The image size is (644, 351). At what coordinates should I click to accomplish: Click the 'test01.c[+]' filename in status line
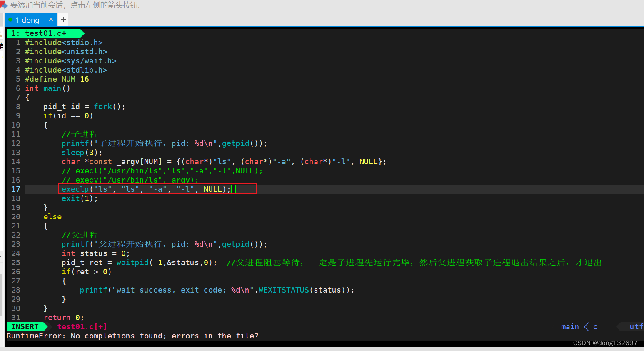82,327
